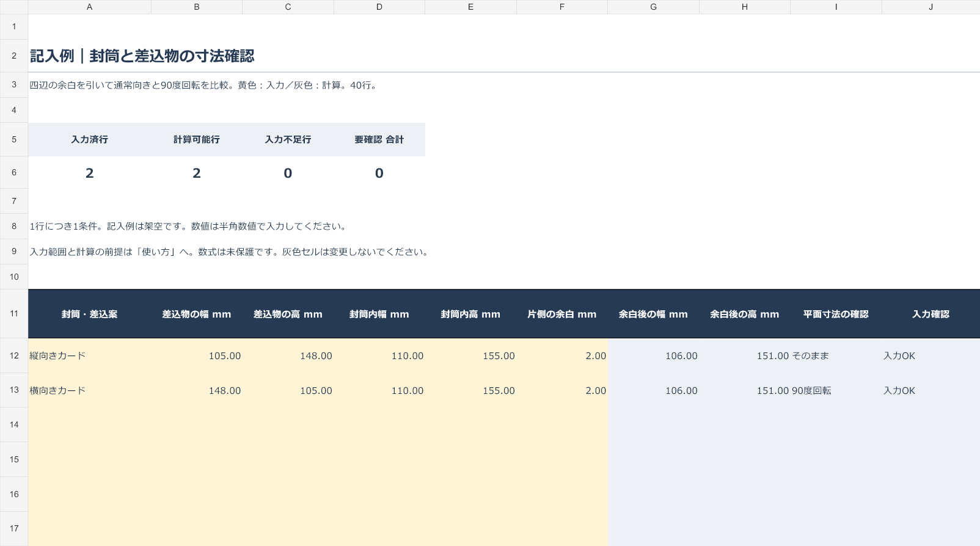Select 106.00 in the 横向きカード row
The height and width of the screenshot is (546, 980).
click(653, 390)
